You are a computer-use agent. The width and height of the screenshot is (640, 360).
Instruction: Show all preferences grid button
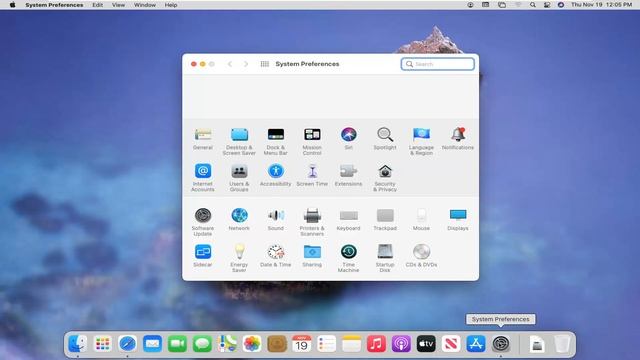(x=264, y=64)
